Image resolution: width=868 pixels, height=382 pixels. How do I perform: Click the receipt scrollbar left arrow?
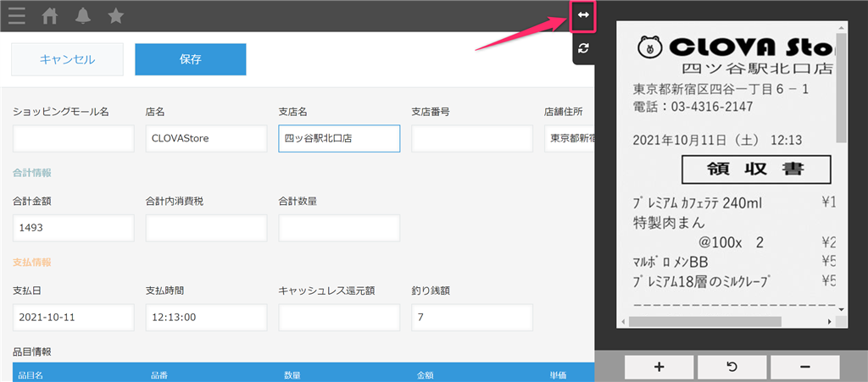623,322
